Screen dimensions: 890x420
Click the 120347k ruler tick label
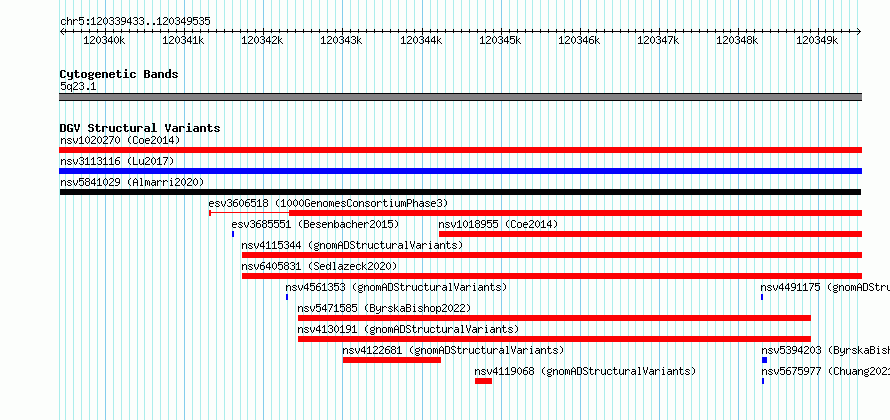tap(658, 41)
